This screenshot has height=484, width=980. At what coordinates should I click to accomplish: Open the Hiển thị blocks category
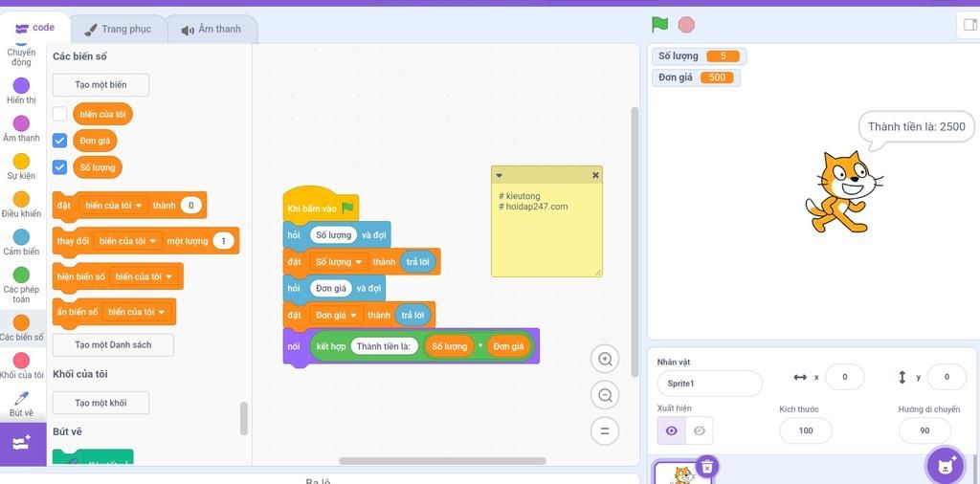point(21,91)
